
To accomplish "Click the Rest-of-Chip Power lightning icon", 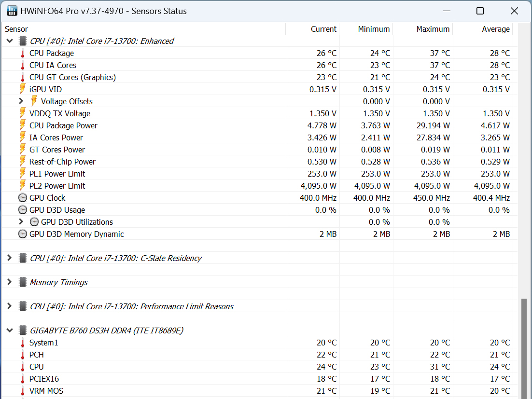I will point(23,161).
